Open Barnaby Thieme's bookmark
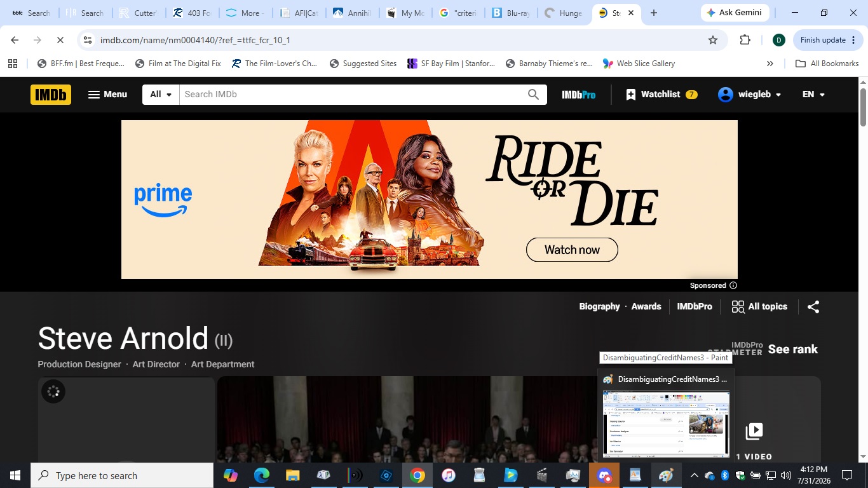 549,64
